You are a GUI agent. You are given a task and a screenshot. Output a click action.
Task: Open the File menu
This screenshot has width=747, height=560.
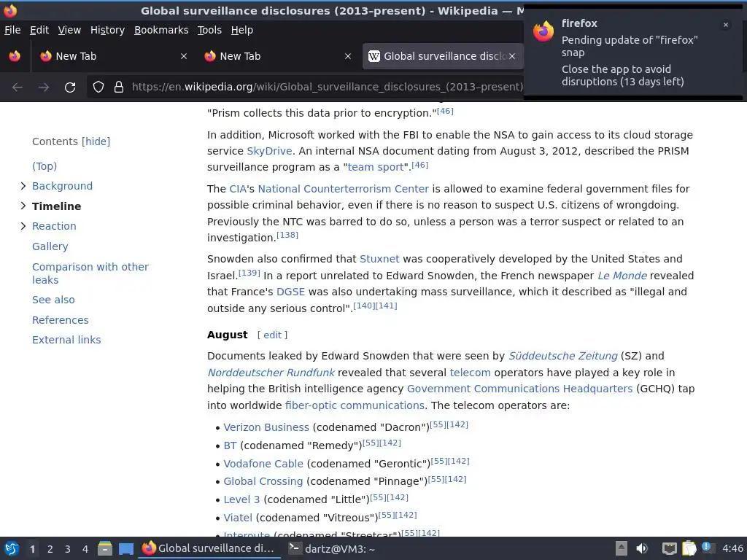[12, 30]
